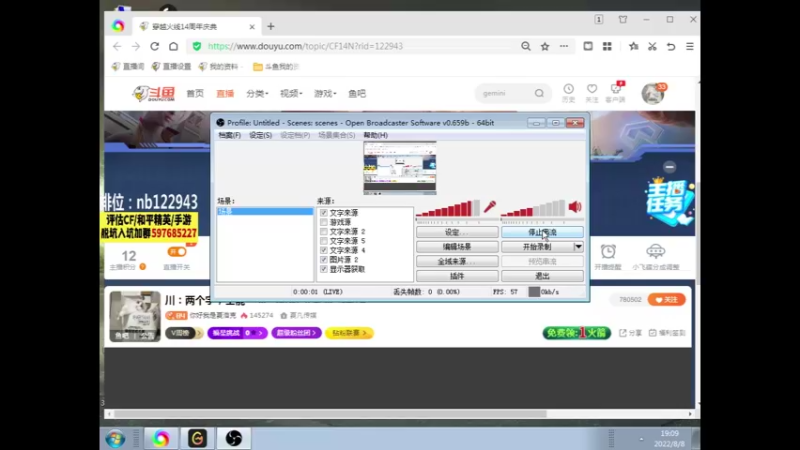Click the green security shield in address bar
The width and height of the screenshot is (800, 450).
tap(196, 46)
